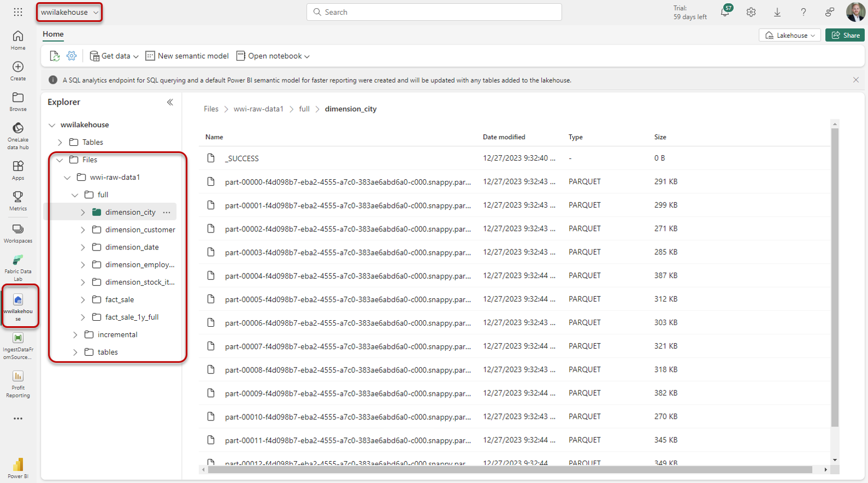
Task: Open more options for dimension_city folder
Action: pos(167,212)
